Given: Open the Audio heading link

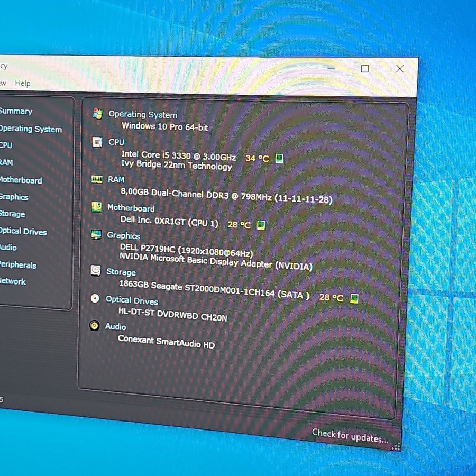Looking at the screenshot, I should click(x=115, y=326).
